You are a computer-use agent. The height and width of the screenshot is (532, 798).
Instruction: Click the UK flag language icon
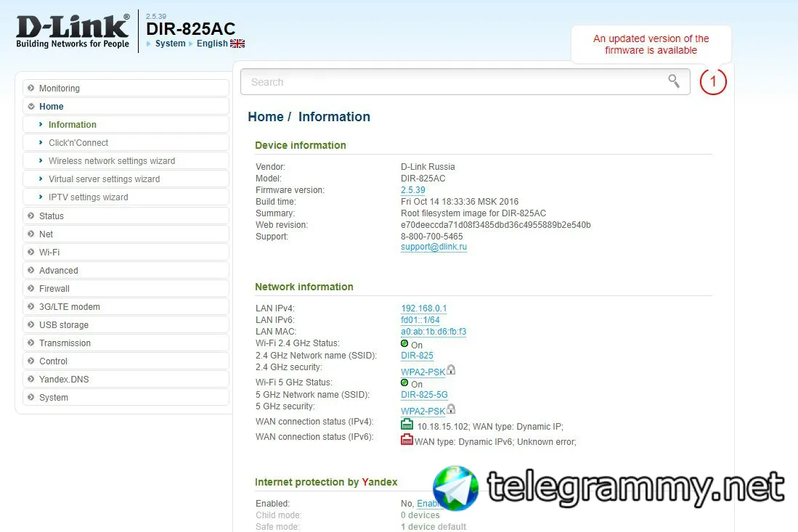237,44
